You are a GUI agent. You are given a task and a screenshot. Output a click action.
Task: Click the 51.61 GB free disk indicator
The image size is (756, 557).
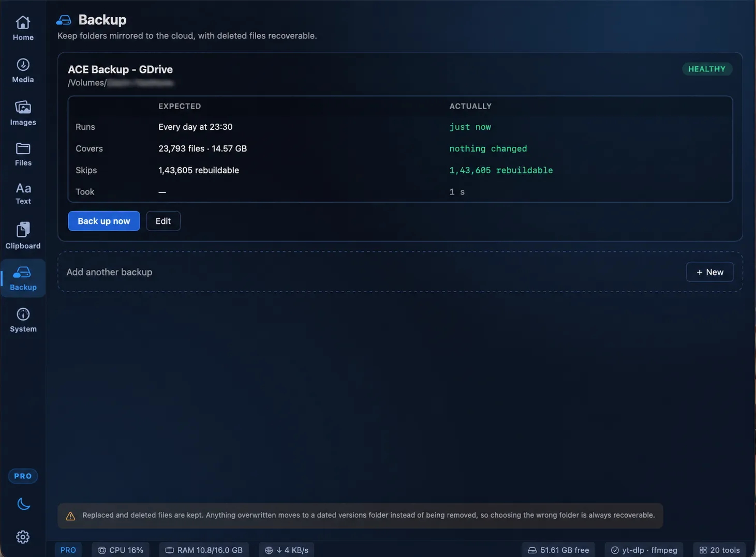(558, 550)
